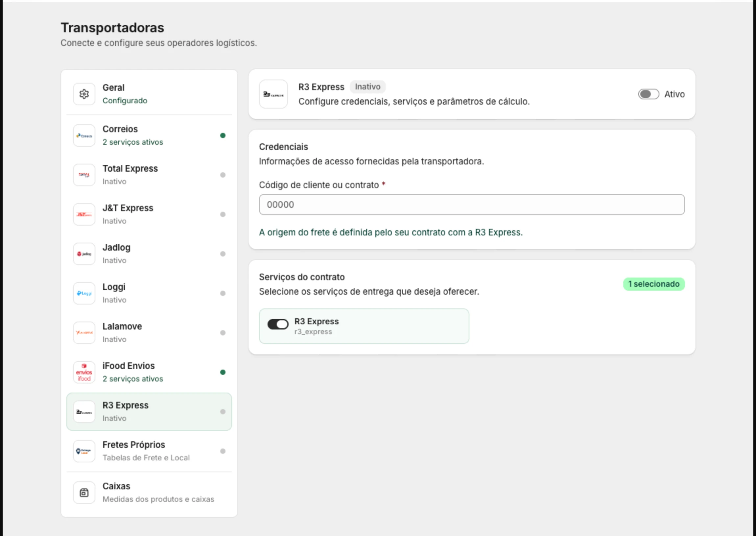Click the green status dot for Correios
756x536 pixels.
[223, 135]
